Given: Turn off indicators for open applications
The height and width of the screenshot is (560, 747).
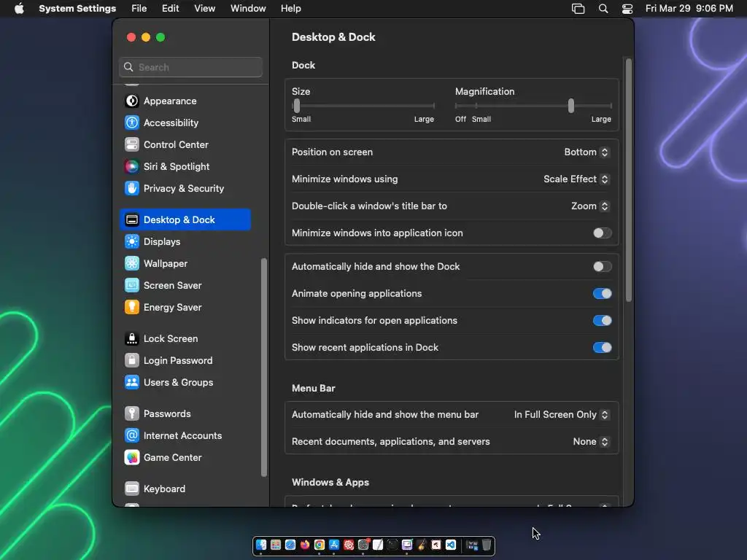Looking at the screenshot, I should [602, 321].
